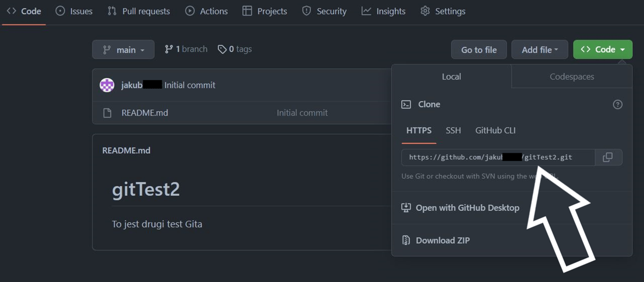This screenshot has height=282, width=644.
Task: Switch to the Security tab
Action: 324,11
